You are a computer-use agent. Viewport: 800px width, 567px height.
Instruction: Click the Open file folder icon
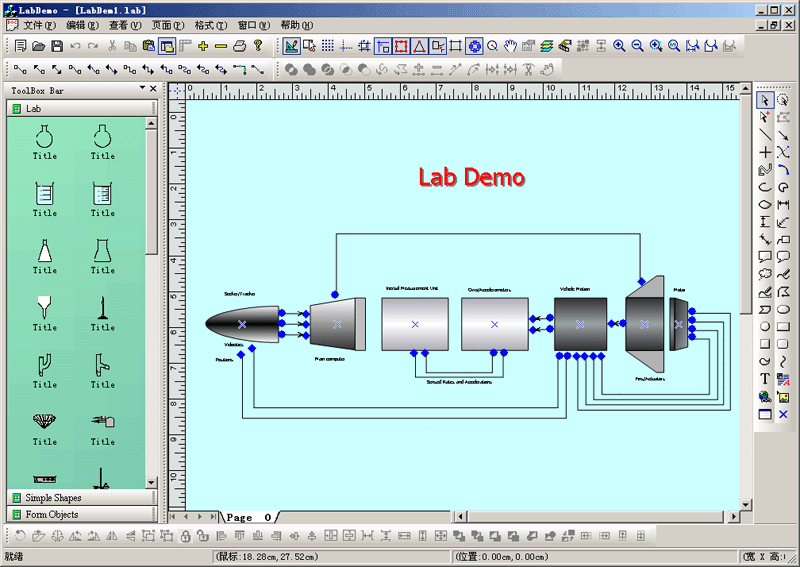[38, 46]
